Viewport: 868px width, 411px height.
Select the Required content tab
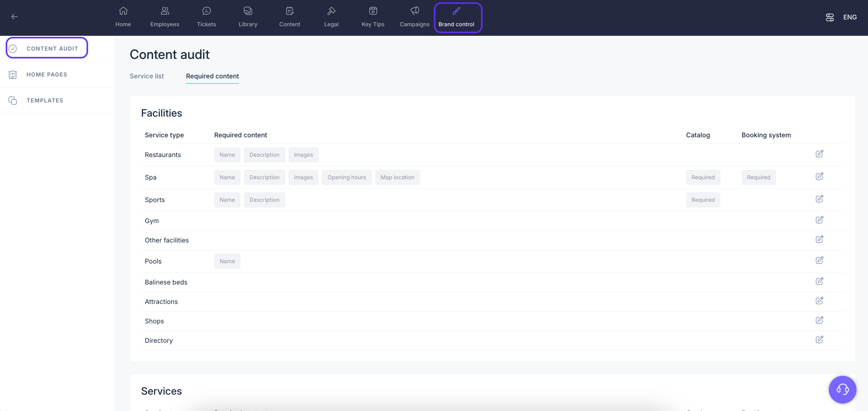click(x=212, y=76)
